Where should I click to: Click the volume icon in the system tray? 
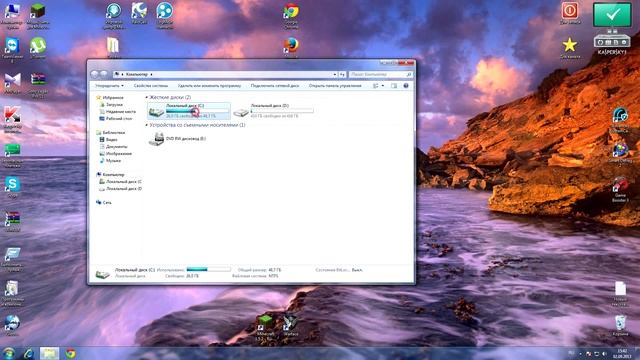pyautogui.click(x=604, y=353)
